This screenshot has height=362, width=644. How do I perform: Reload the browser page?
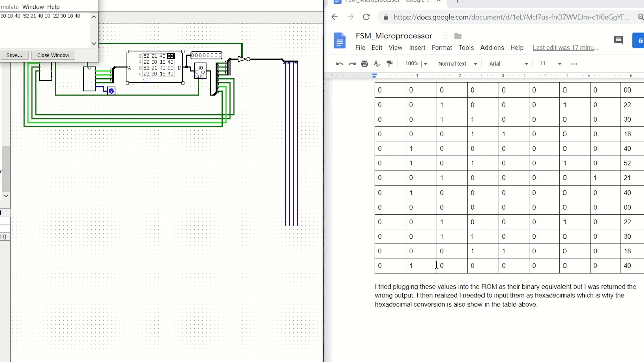click(366, 17)
